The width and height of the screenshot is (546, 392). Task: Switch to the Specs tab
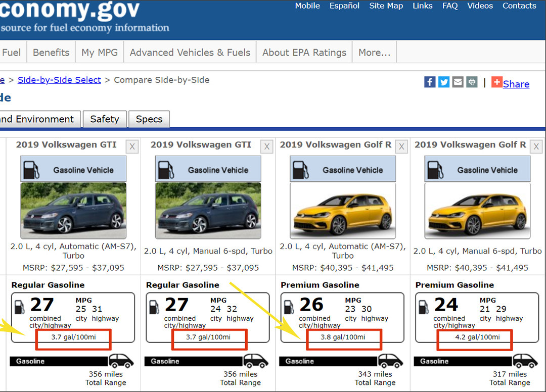(x=149, y=119)
